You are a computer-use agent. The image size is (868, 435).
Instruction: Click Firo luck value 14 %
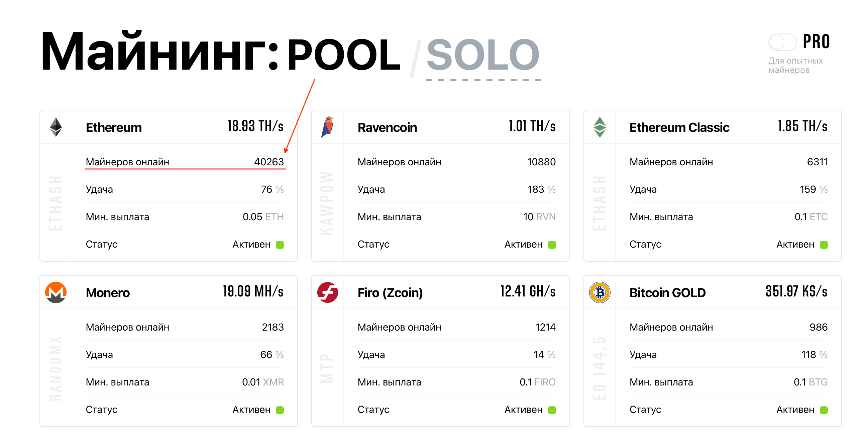tap(545, 354)
